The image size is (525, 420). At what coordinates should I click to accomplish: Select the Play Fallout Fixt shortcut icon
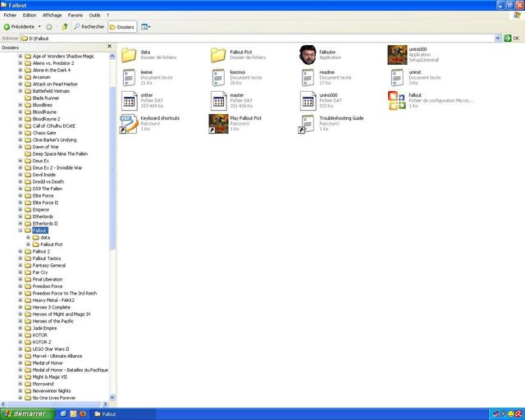pos(218,124)
